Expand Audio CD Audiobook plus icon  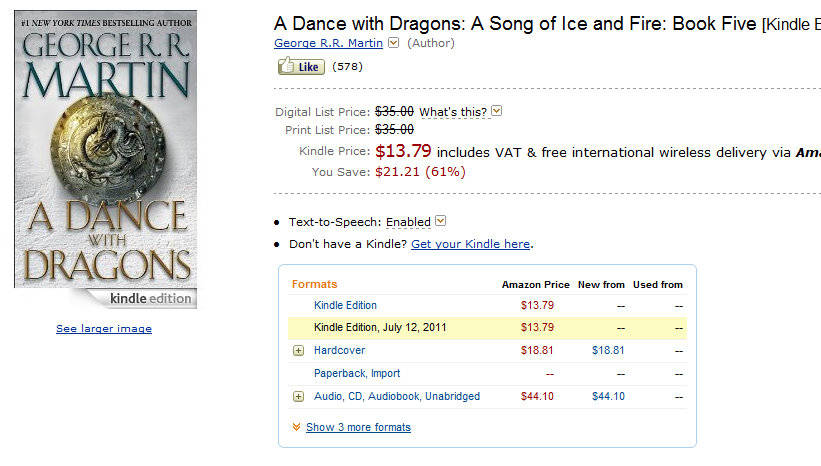tap(298, 396)
